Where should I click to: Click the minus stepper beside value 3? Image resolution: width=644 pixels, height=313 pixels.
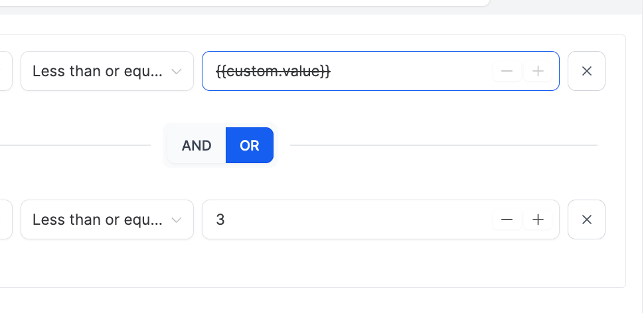(507, 219)
